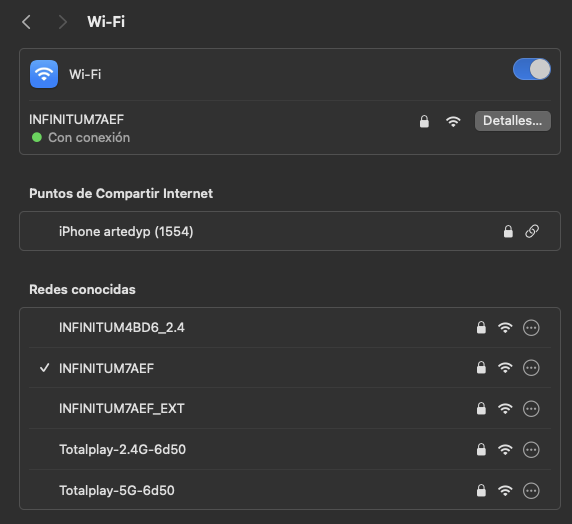The width and height of the screenshot is (572, 524).
Task: Click lock icon for INFINITUM4BD6_2.4
Action: pyautogui.click(x=481, y=327)
